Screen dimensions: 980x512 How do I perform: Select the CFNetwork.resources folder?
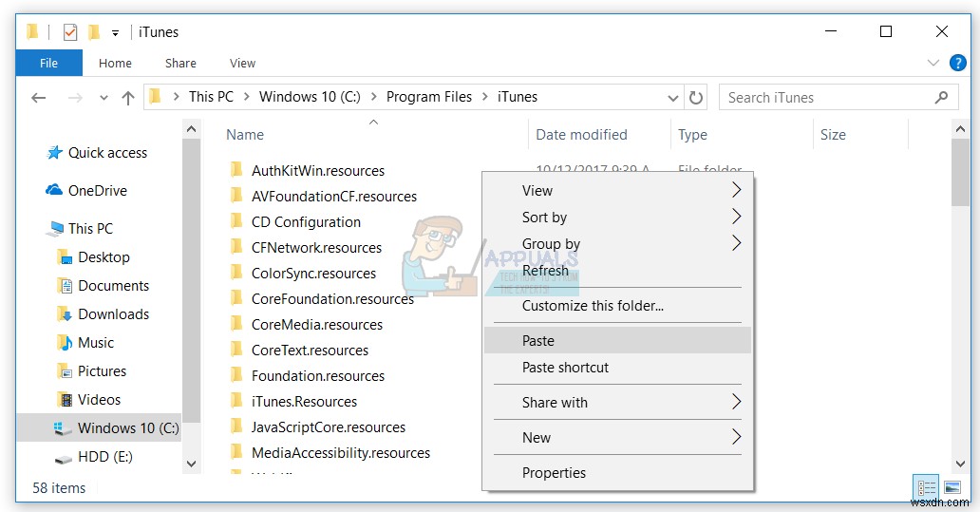306,248
